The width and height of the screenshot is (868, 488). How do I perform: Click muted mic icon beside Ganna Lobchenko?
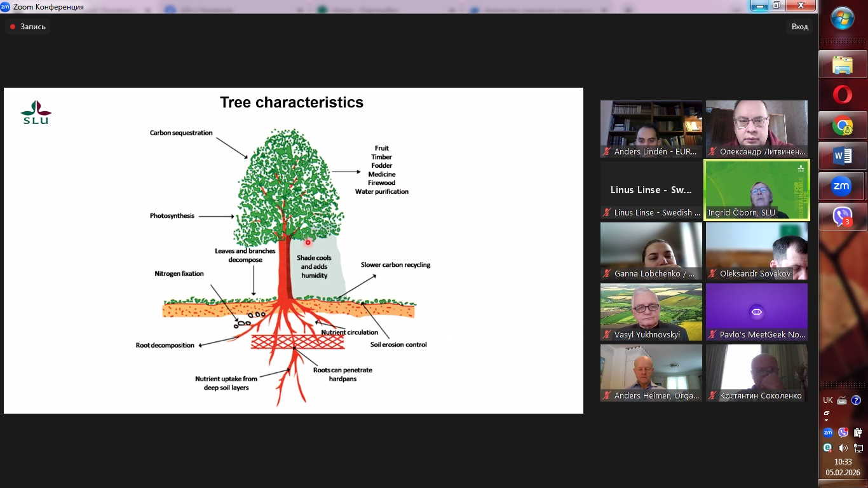coord(607,274)
